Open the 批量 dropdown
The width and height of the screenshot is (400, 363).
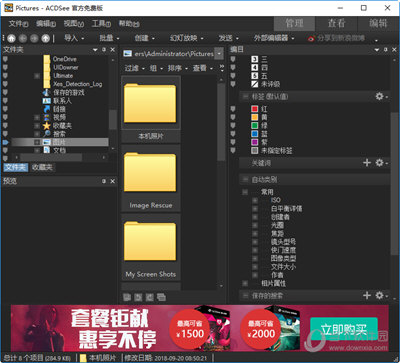(x=109, y=38)
